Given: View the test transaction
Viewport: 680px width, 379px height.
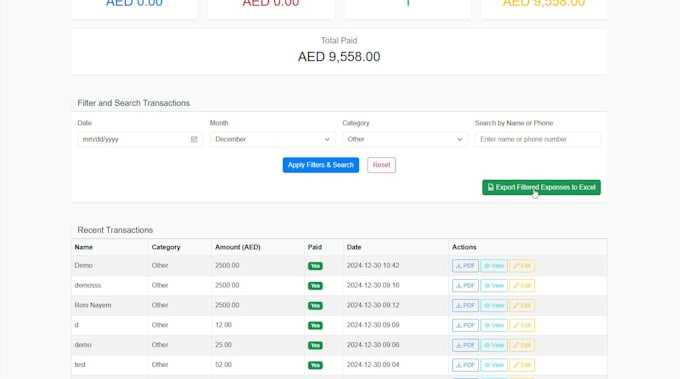Looking at the screenshot, I should (x=494, y=365).
